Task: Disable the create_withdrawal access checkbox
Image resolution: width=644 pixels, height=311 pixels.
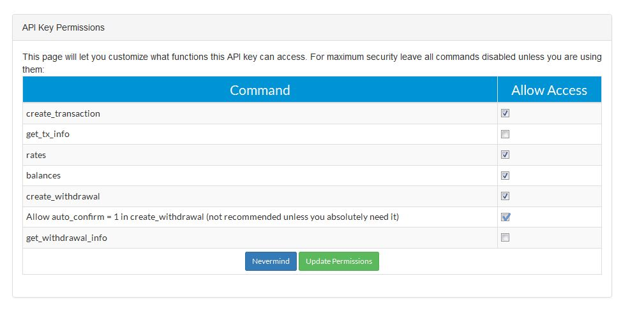Action: [505, 196]
